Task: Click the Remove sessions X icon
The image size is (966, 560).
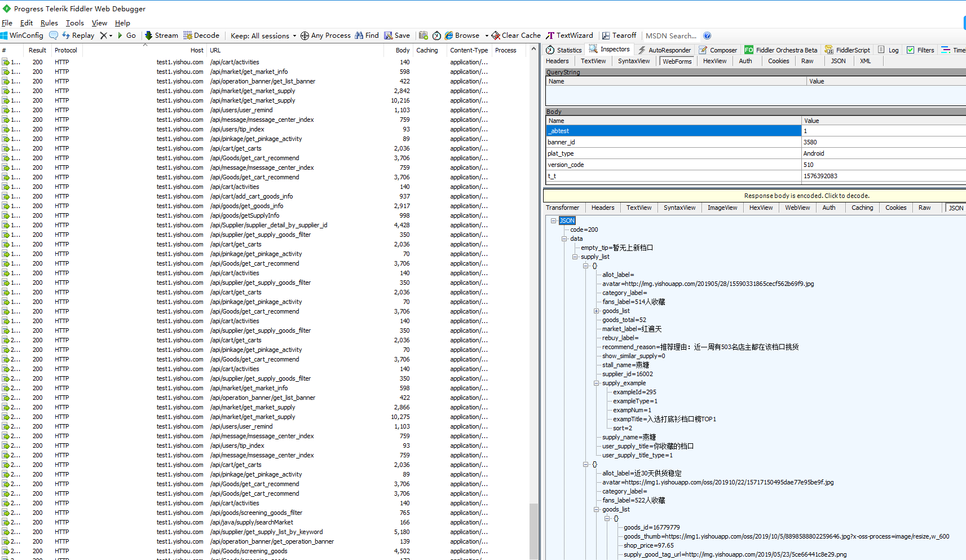Action: (x=103, y=36)
